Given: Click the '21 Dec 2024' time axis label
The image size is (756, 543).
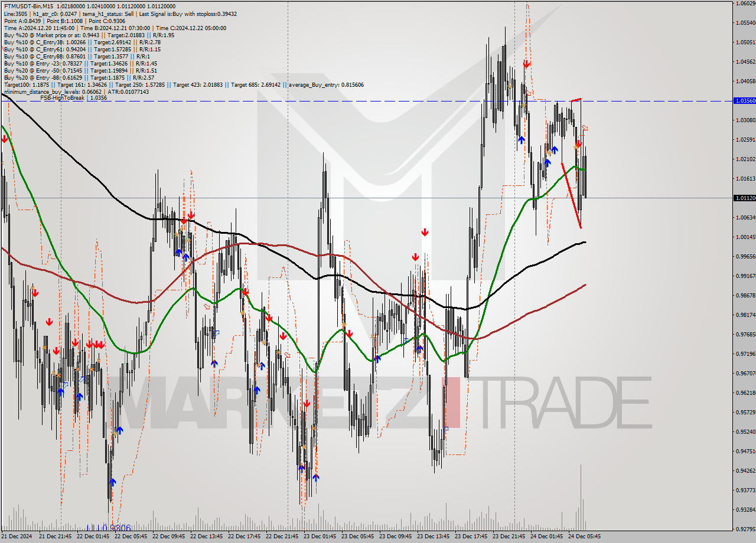Looking at the screenshot, I should tap(17, 537).
